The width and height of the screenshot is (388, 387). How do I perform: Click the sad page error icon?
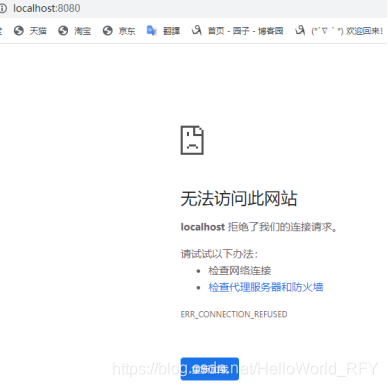(192, 140)
